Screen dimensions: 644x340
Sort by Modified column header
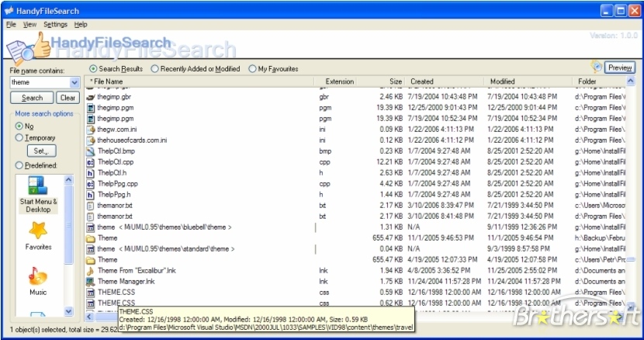click(x=528, y=82)
